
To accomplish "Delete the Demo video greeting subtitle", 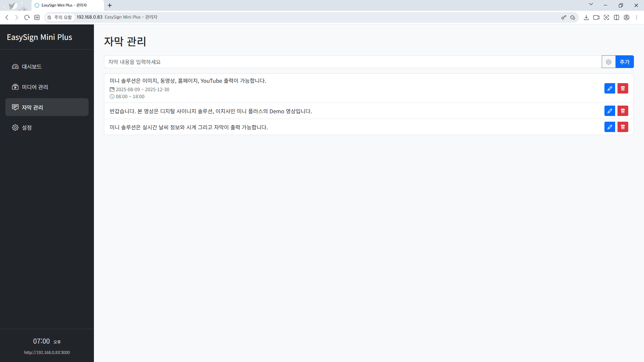I will pos(623,111).
